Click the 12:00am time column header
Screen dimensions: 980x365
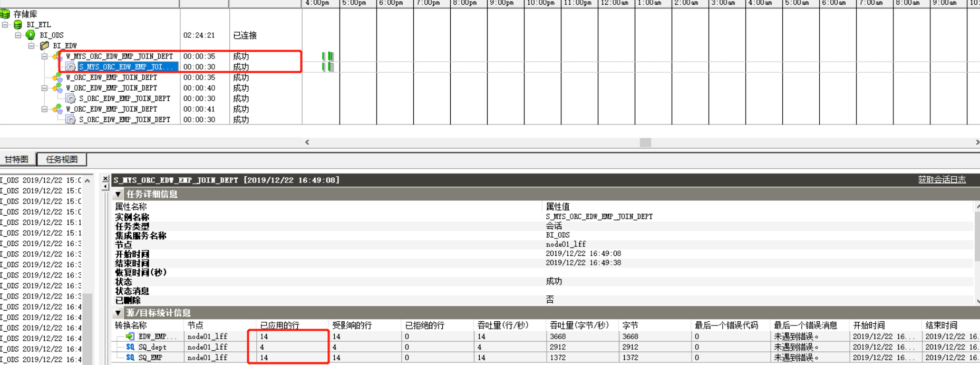[x=616, y=3]
